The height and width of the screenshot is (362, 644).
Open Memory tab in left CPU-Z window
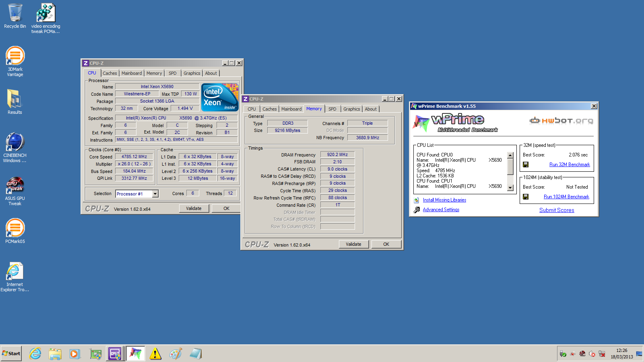pyautogui.click(x=154, y=73)
